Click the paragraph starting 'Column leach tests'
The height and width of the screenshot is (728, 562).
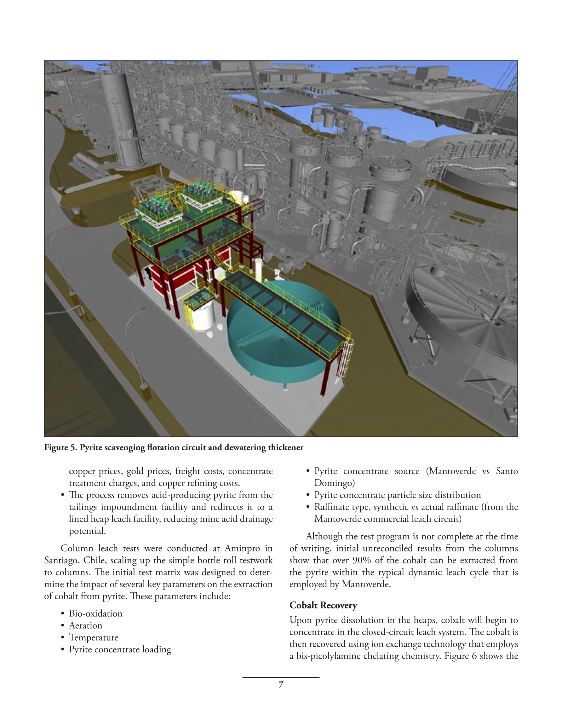[158, 572]
